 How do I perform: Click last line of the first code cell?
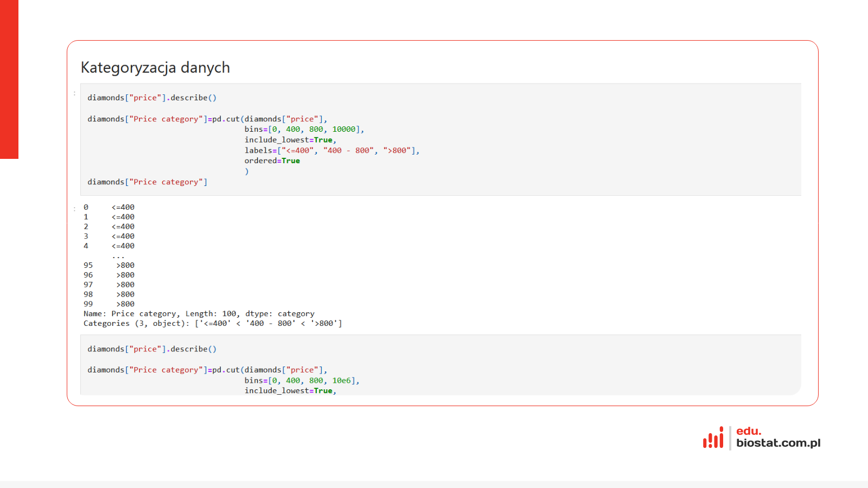[148, 182]
